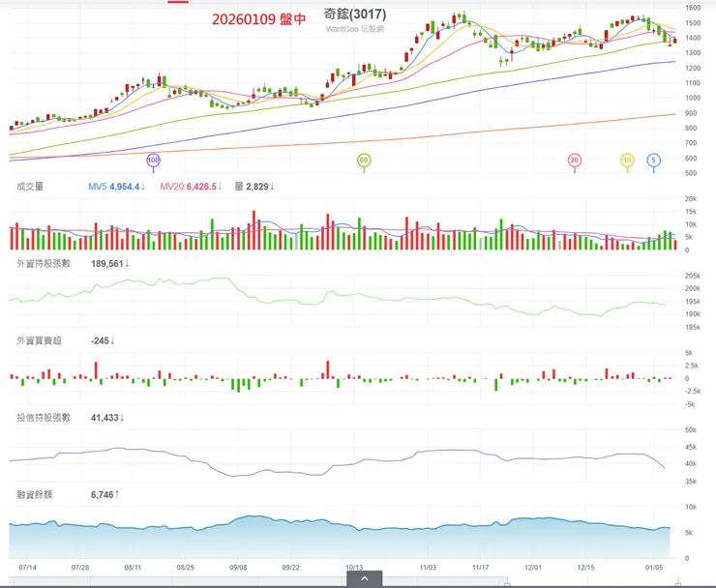
Task: Expand the bottom panel with the chevron-up button
Action: 365,578
